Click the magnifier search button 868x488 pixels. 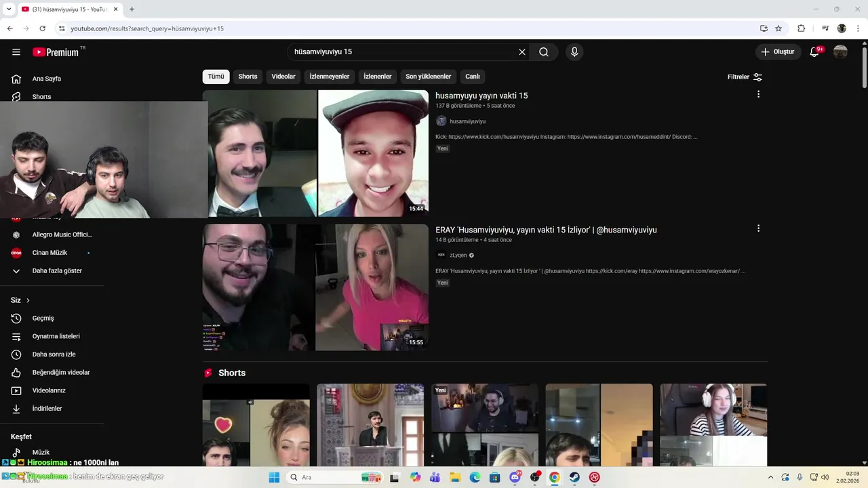coord(544,52)
